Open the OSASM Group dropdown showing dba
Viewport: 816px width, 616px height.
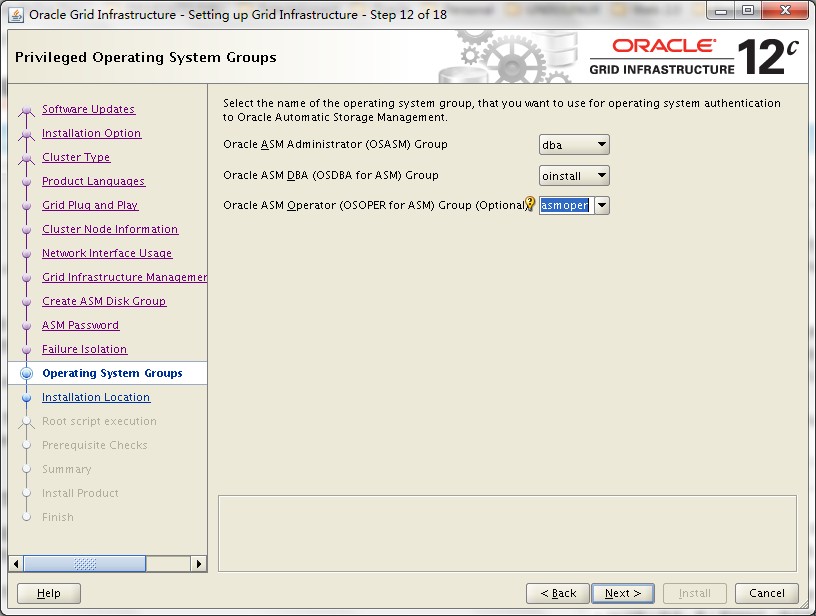[574, 145]
